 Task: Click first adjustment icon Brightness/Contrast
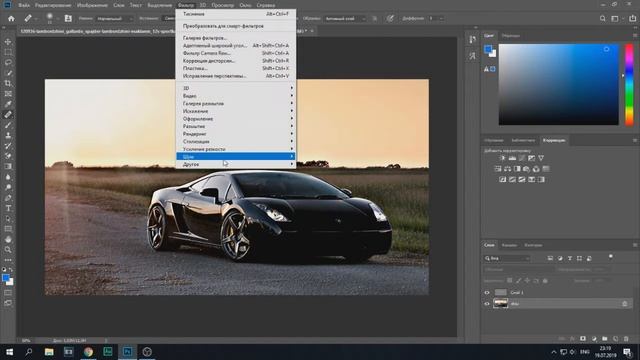502,158
